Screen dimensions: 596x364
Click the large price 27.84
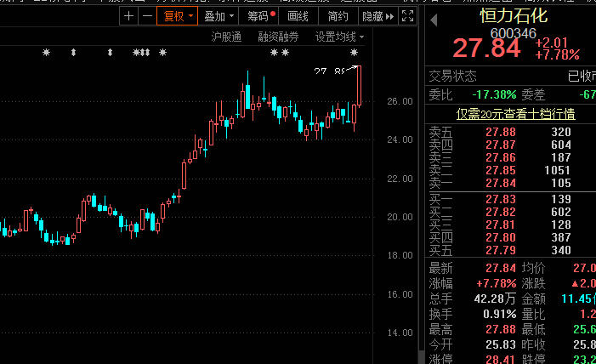(x=486, y=48)
